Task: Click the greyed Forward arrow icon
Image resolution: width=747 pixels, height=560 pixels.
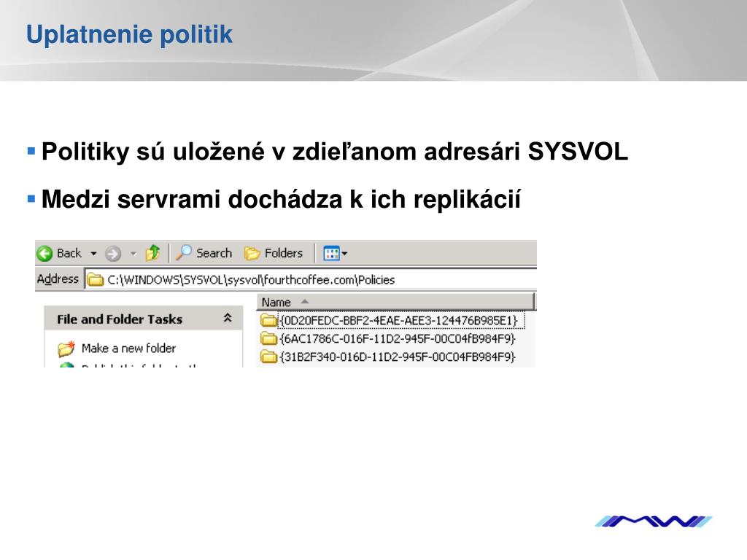Action: [x=113, y=253]
